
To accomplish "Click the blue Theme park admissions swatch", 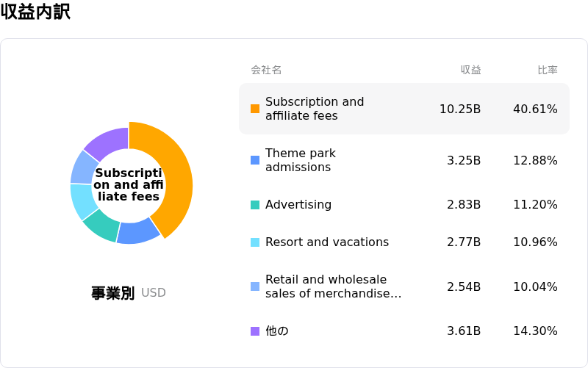I will (x=255, y=160).
